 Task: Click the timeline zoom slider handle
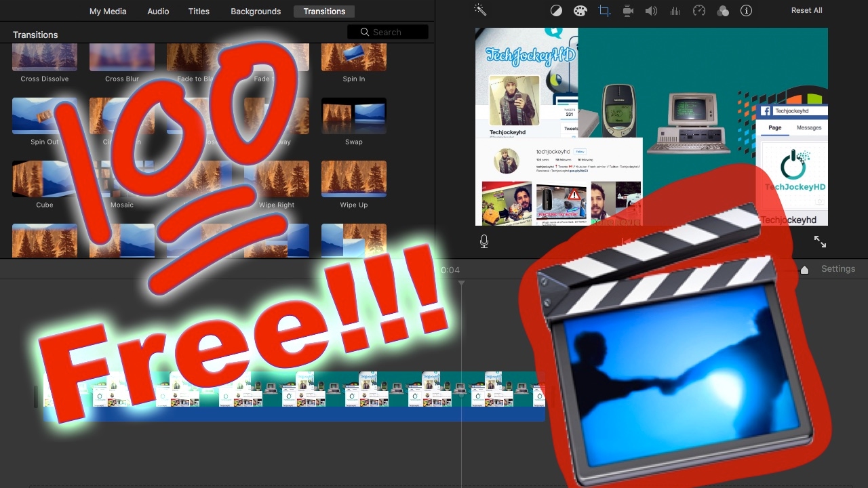pos(805,270)
